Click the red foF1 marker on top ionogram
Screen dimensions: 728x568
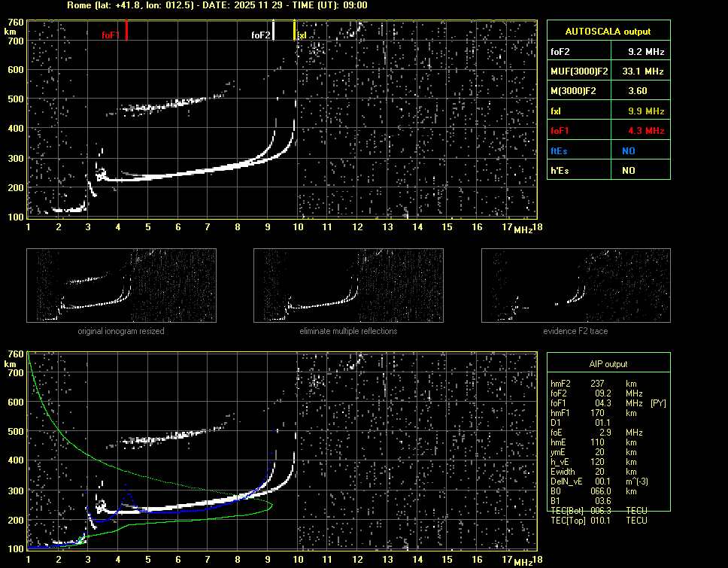(126, 31)
